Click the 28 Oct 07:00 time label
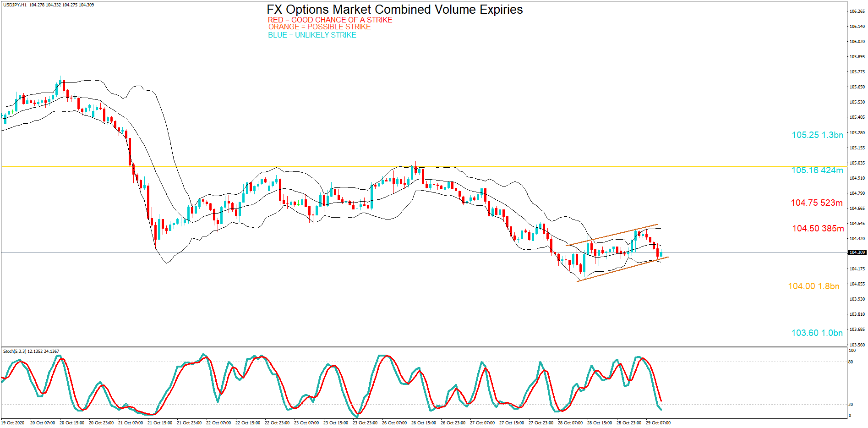This screenshot has height=428, width=868. click(570, 423)
